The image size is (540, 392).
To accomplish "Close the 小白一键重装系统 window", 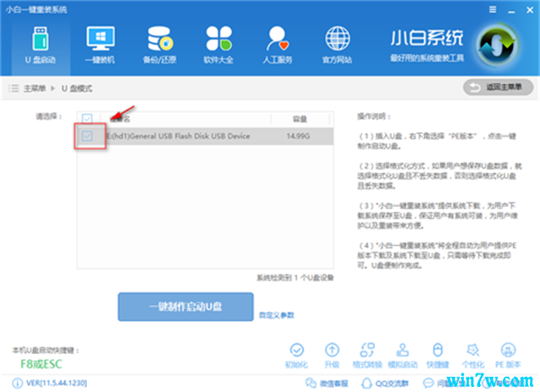I will click(x=530, y=10).
